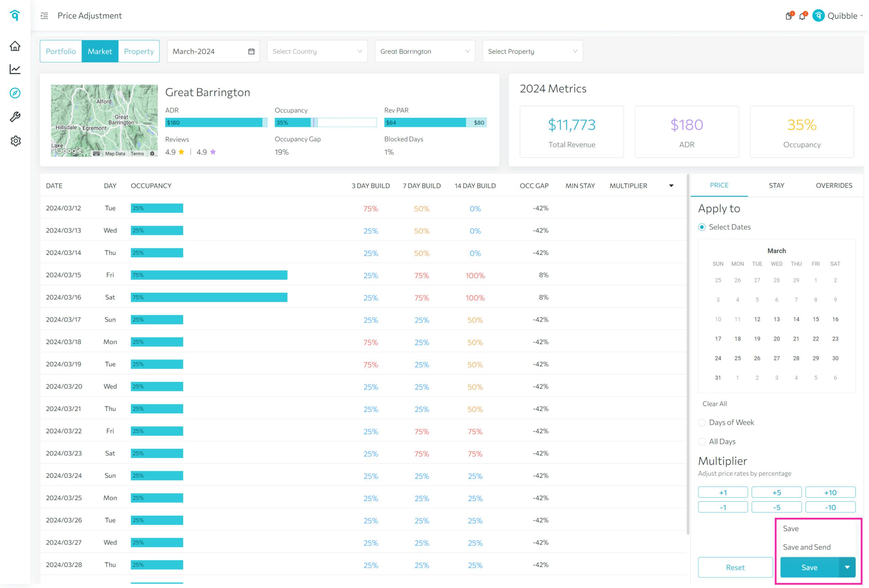Select the Days of Week radio option
Viewport: 869px width, 588px height.
(x=702, y=422)
